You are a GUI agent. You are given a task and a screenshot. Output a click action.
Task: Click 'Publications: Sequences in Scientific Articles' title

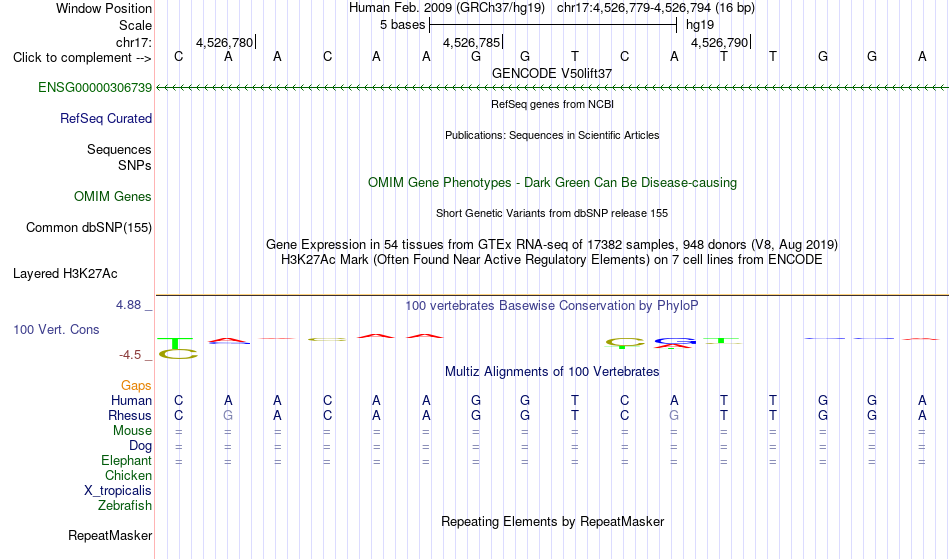click(552, 135)
